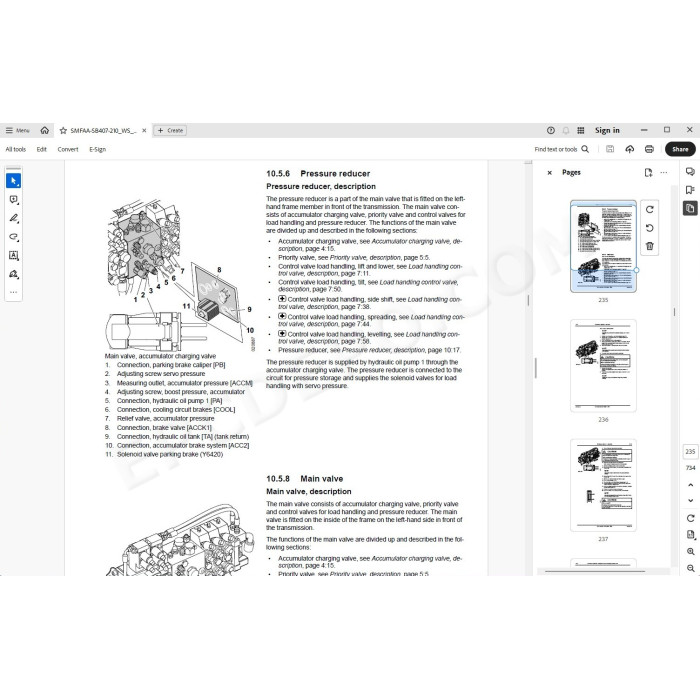Rotate page 235 counterclockwise
The image size is (700, 700).
coord(650,228)
